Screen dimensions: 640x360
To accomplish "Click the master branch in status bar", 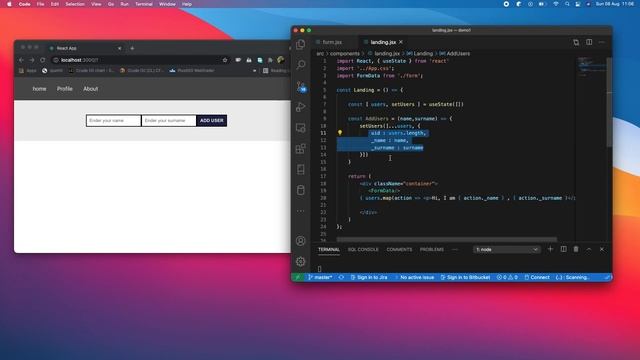I will pos(320,277).
